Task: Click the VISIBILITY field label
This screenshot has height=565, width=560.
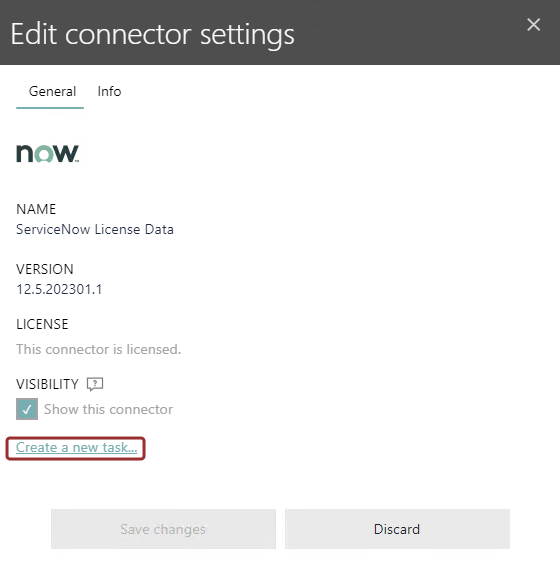Action: 47,384
